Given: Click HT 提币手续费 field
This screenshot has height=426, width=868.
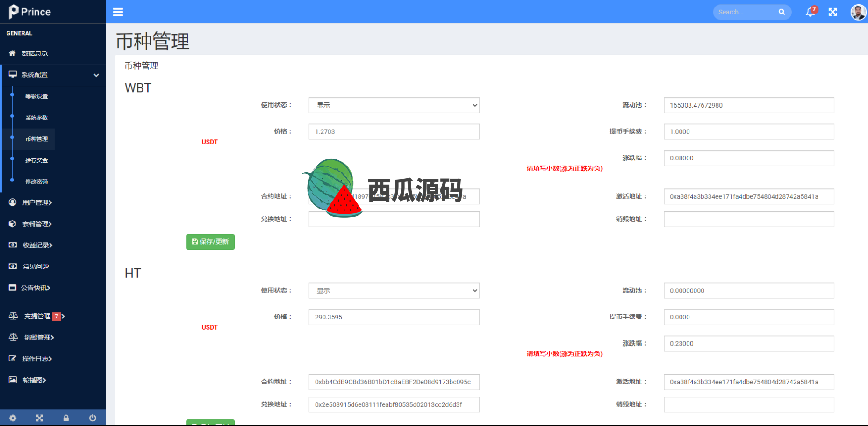Looking at the screenshot, I should pos(749,317).
